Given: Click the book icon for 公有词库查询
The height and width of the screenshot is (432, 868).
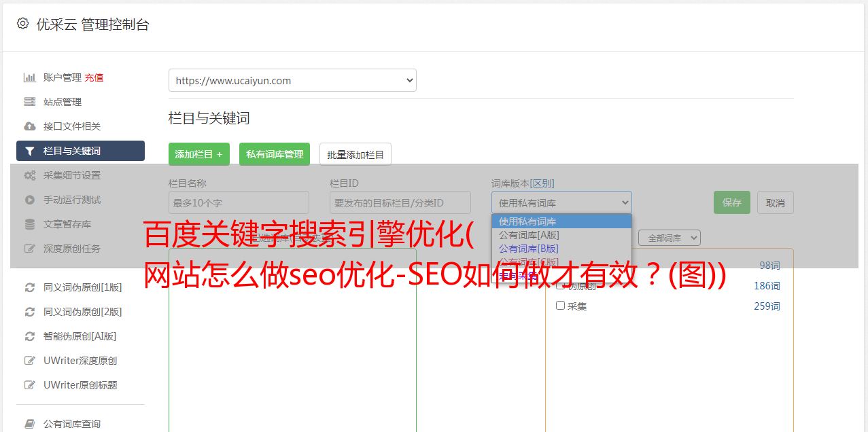Looking at the screenshot, I should pyautogui.click(x=29, y=424).
